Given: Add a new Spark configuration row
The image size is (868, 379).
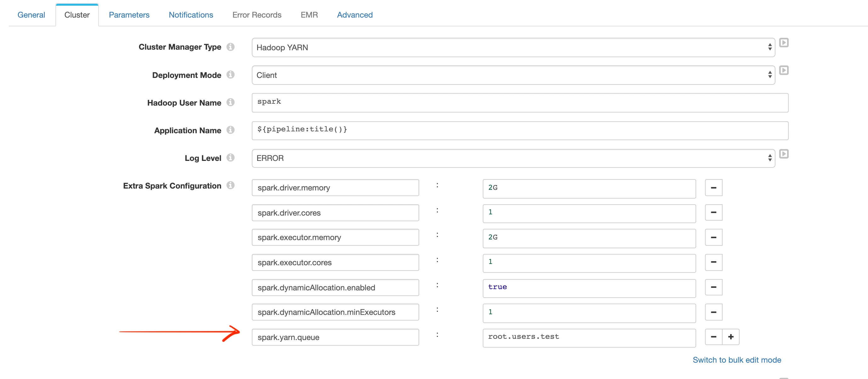Looking at the screenshot, I should pos(731,337).
